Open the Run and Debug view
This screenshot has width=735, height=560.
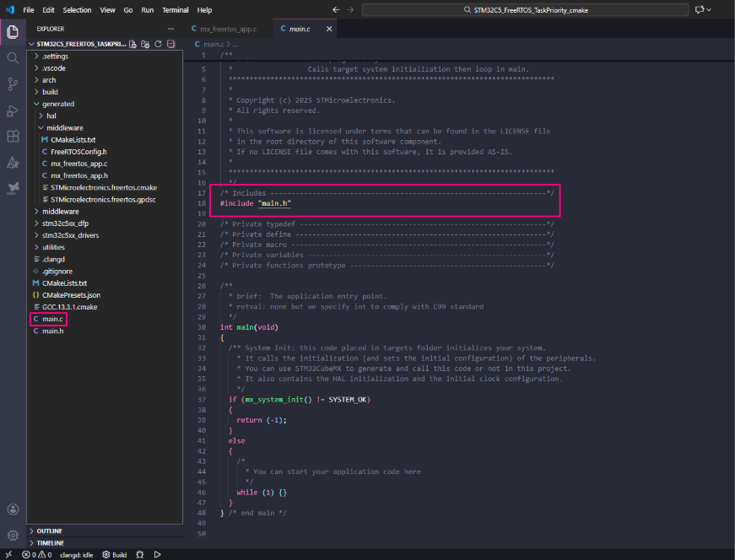click(13, 110)
